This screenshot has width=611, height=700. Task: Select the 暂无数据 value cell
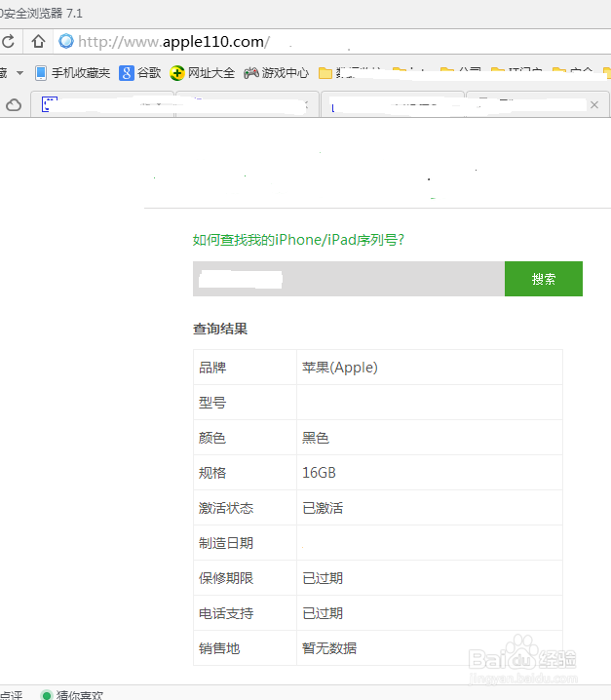point(430,648)
